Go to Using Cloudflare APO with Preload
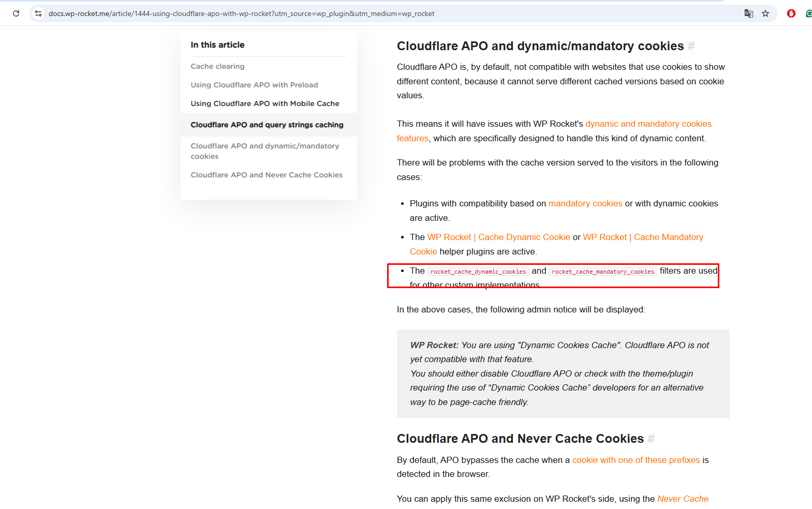The width and height of the screenshot is (812, 509). (254, 85)
